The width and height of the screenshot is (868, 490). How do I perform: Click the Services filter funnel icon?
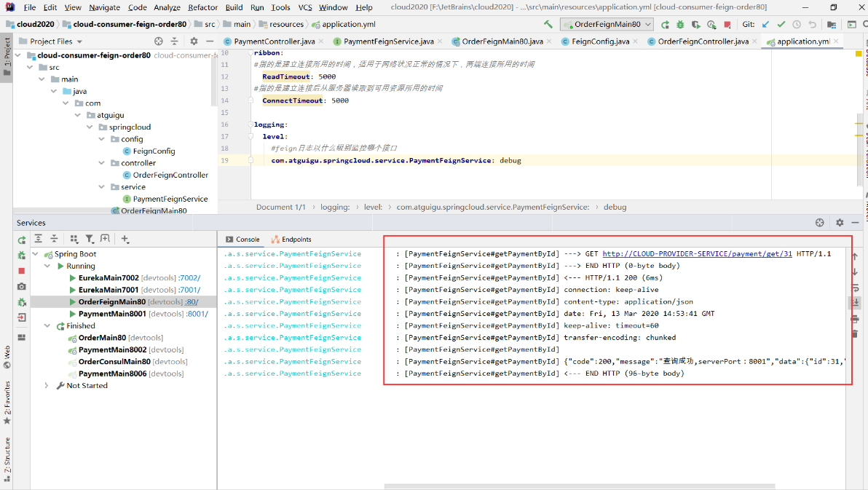(x=90, y=239)
